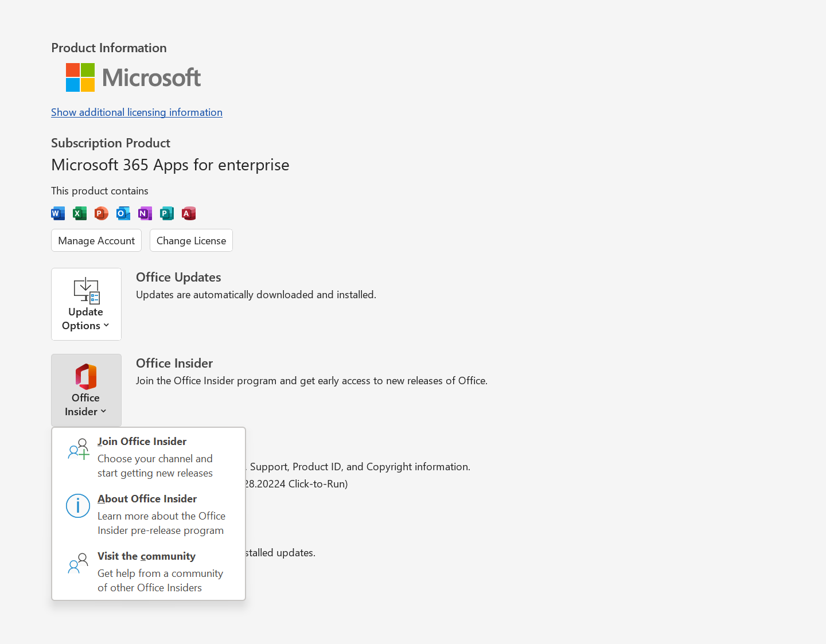Viewport: 826px width, 644px height.
Task: Select About Office Insider menu entry
Action: point(147,498)
